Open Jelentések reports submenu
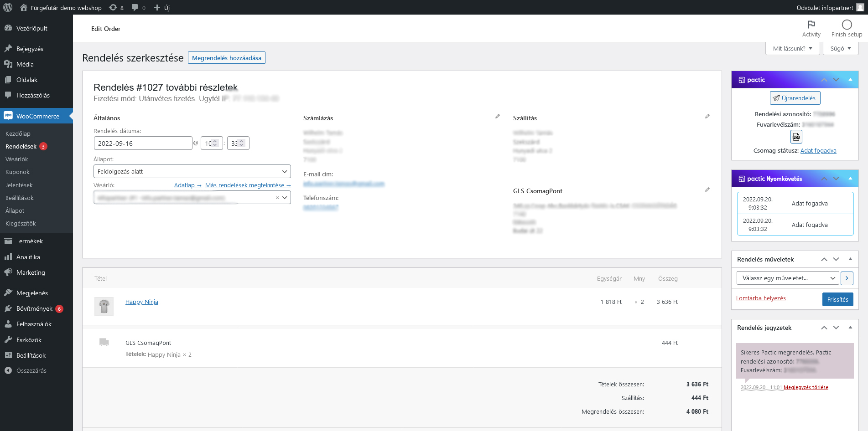The width and height of the screenshot is (868, 431). coord(19,185)
